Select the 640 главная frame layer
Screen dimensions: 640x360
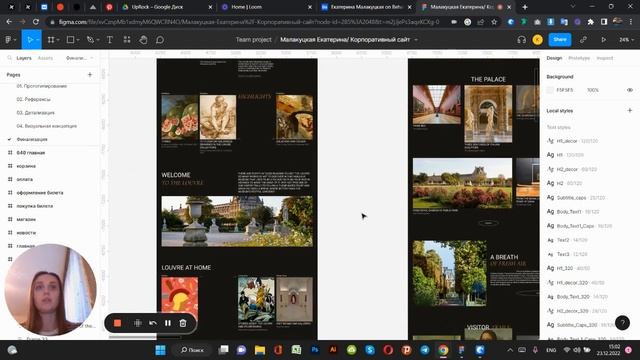click(x=31, y=153)
